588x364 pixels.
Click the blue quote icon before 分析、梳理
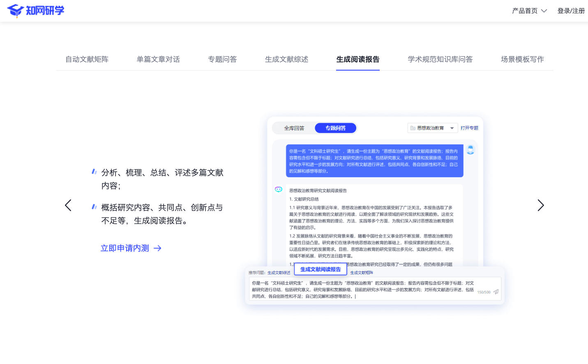(x=94, y=171)
